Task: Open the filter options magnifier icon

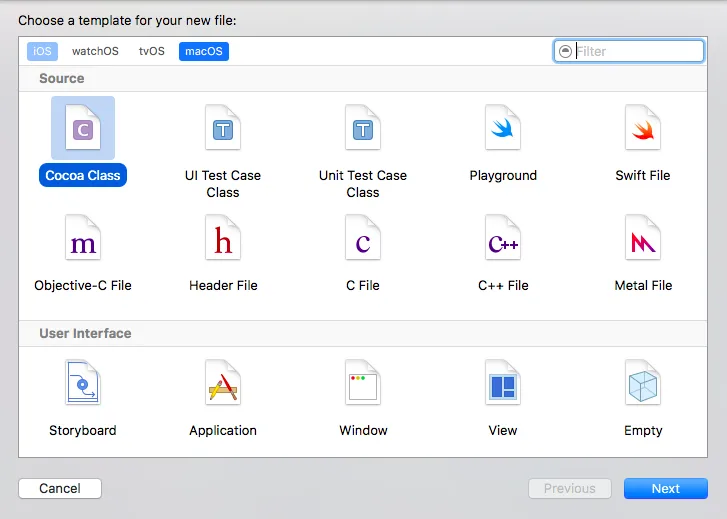Action: (x=565, y=51)
